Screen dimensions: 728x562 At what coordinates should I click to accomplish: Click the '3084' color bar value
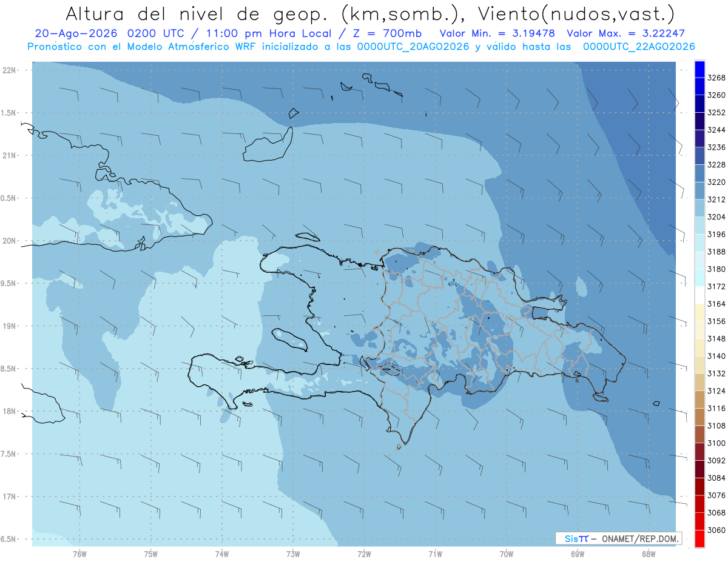tap(716, 478)
